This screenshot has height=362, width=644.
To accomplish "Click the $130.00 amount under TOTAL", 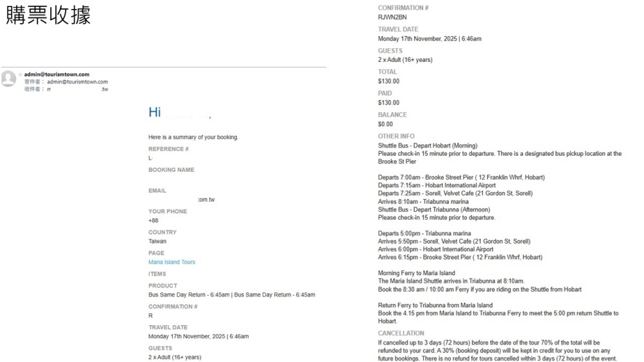I will 388,81.
